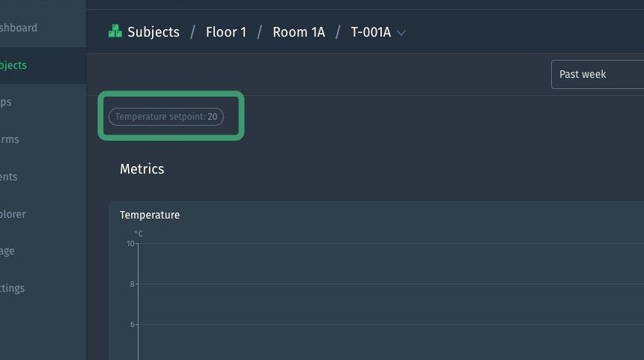Click the T-001A breadcrumb title

pos(371,32)
